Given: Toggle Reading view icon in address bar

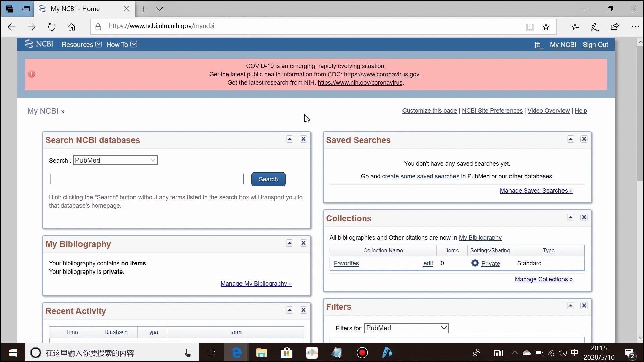Looking at the screenshot, I should point(530,27).
